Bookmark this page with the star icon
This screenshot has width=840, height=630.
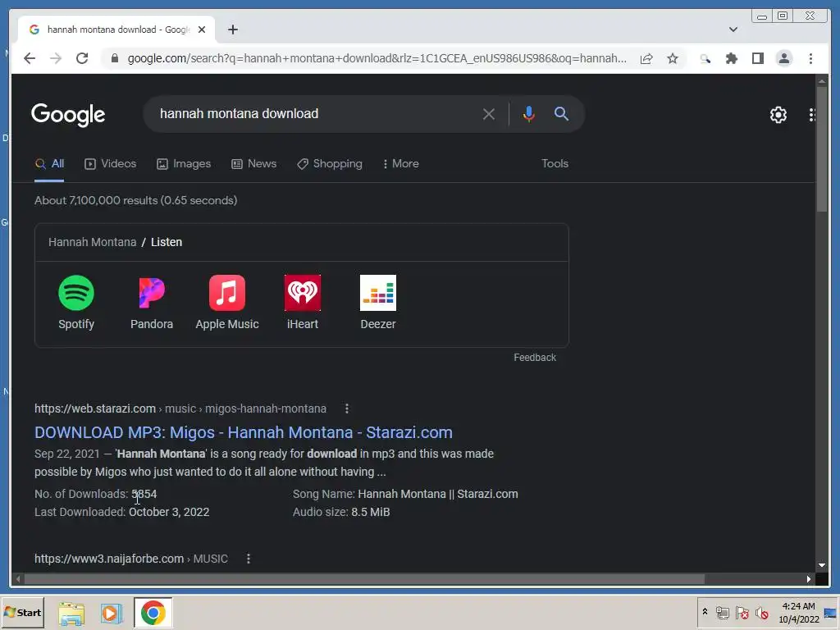coord(673,58)
